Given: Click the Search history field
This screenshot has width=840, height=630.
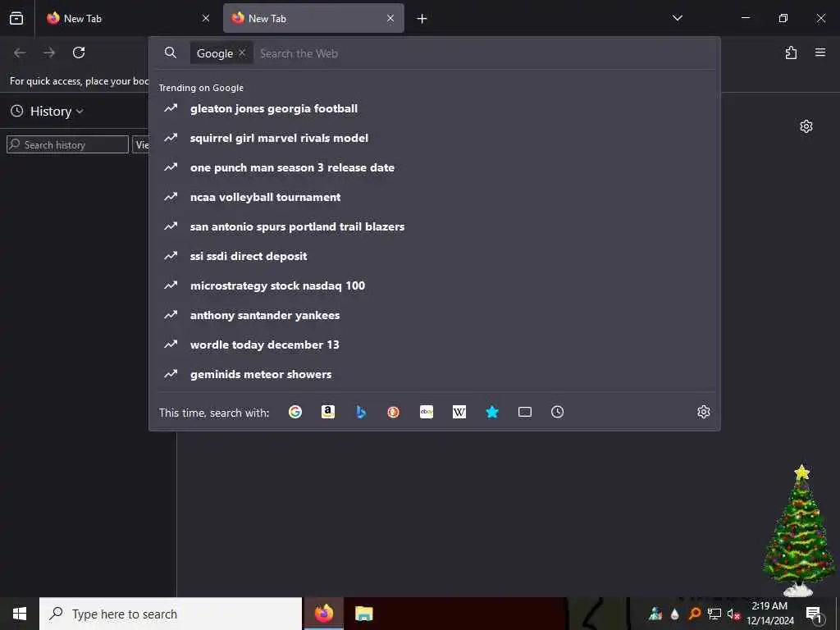Looking at the screenshot, I should [67, 144].
